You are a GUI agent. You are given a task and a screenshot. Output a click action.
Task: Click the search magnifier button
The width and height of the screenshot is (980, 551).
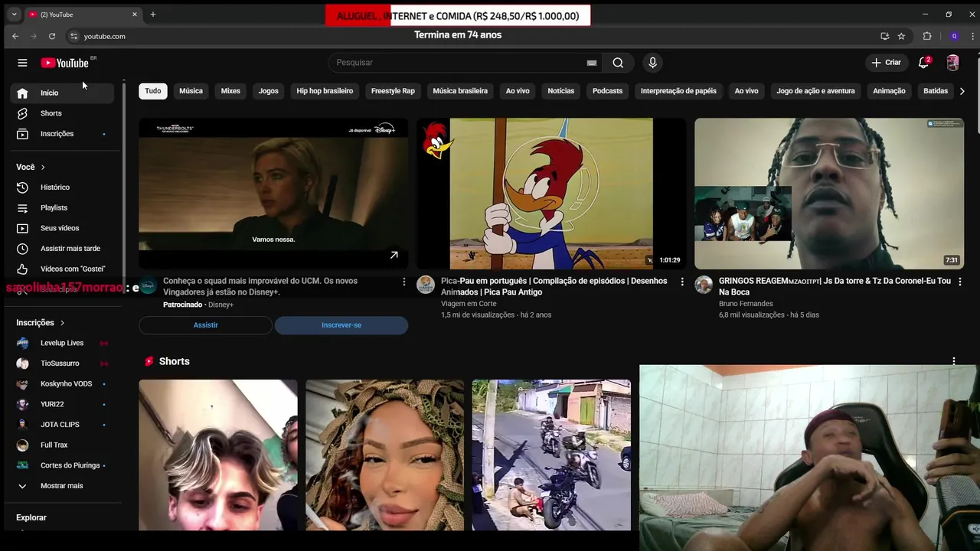point(618,63)
